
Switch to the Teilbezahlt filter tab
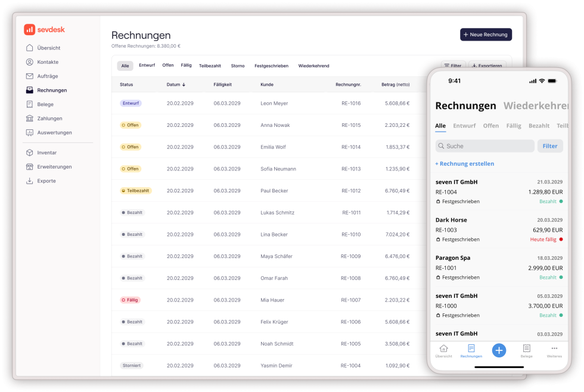tap(210, 66)
